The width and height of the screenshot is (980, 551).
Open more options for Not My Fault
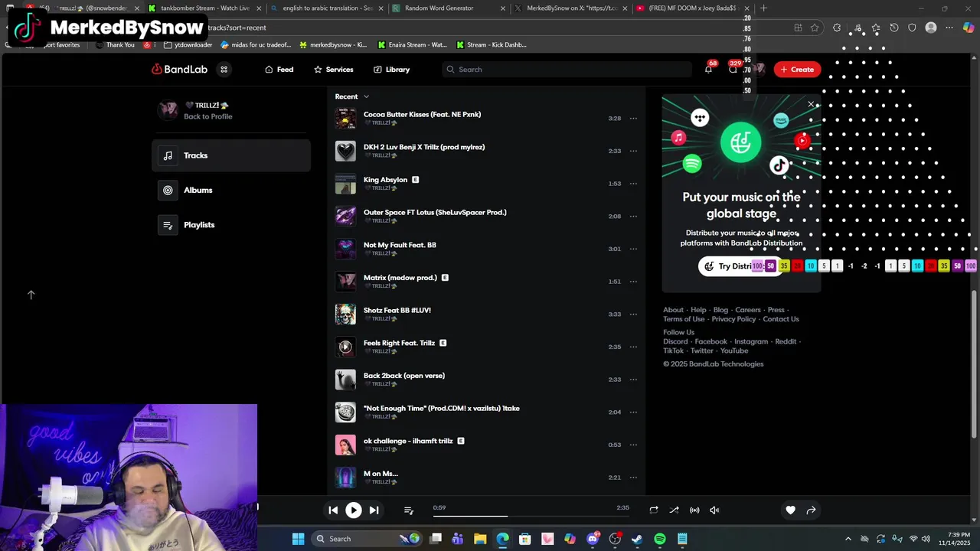tap(633, 249)
